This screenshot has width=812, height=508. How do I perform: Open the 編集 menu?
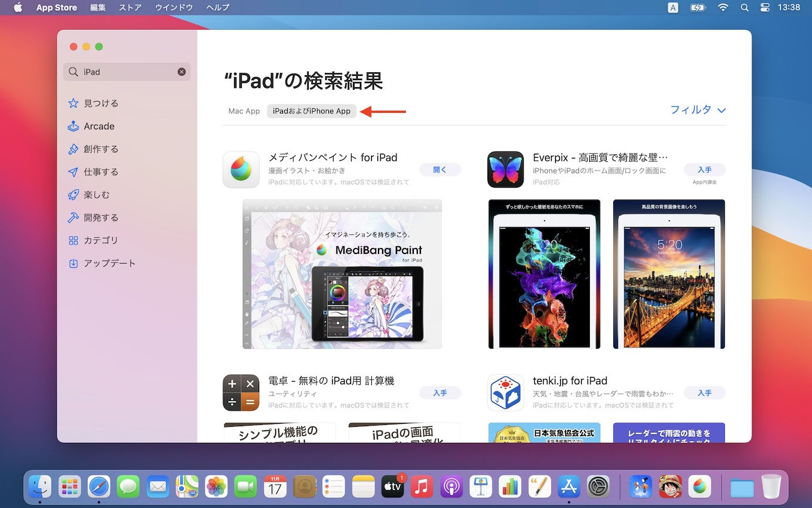pyautogui.click(x=98, y=7)
